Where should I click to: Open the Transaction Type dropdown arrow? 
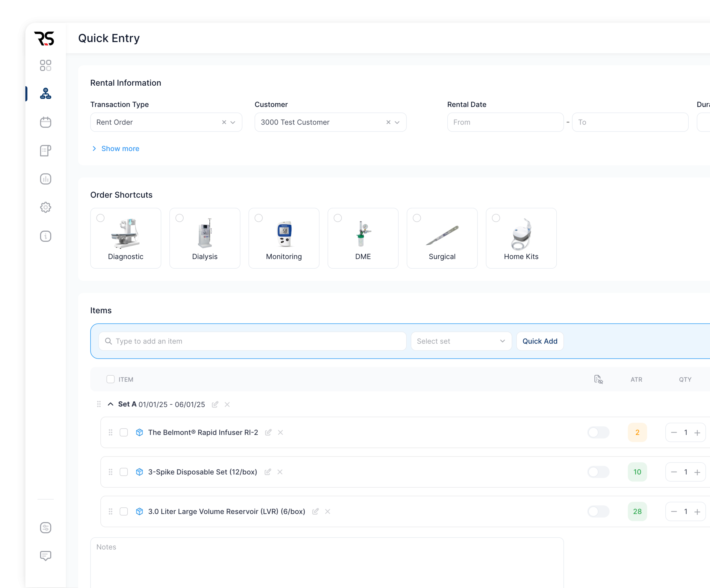pyautogui.click(x=233, y=122)
